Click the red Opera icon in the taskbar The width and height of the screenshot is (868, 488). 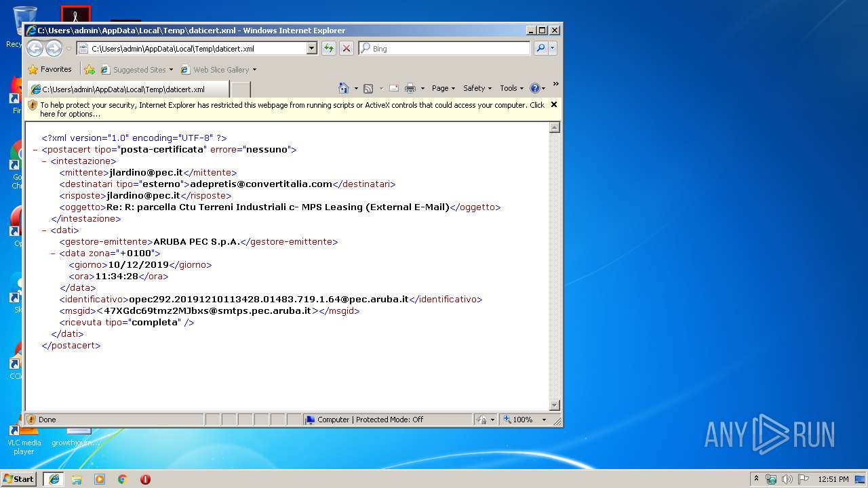coord(145,479)
